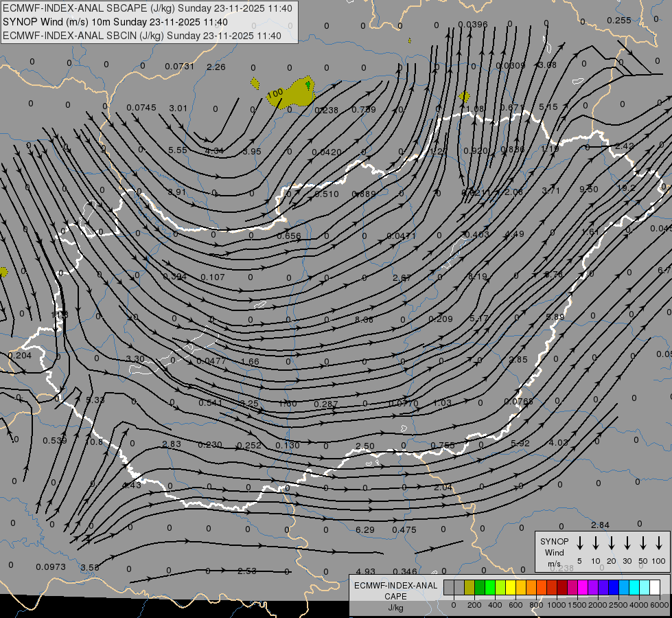Click the '6000' tick label on color bar
Screen dimensions: 672x618
click(x=660, y=605)
